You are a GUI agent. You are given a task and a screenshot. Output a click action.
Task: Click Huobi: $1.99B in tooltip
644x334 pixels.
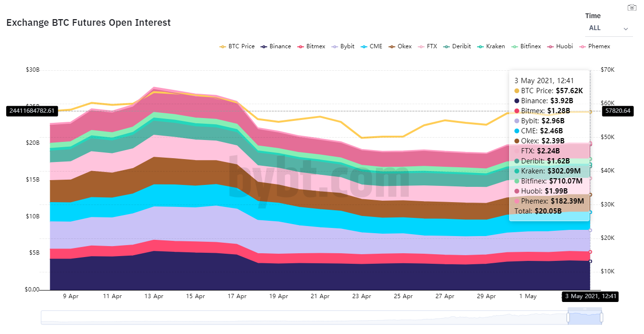click(541, 191)
